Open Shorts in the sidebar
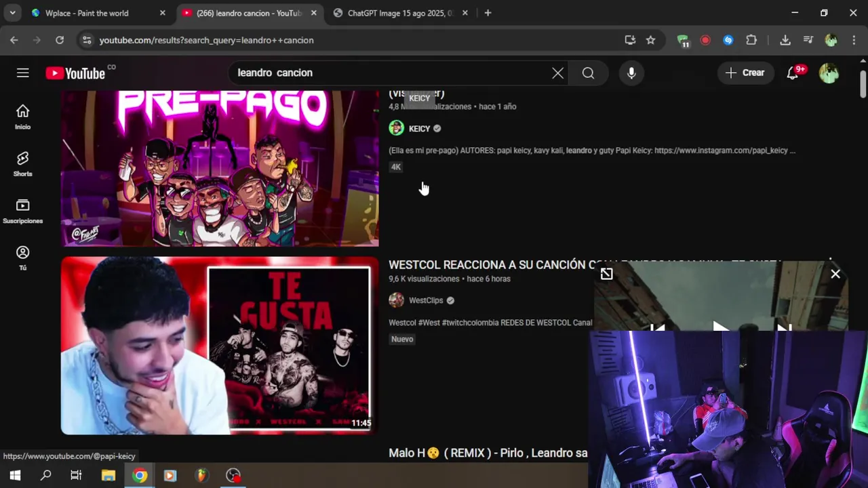This screenshot has width=868, height=488. (x=22, y=164)
